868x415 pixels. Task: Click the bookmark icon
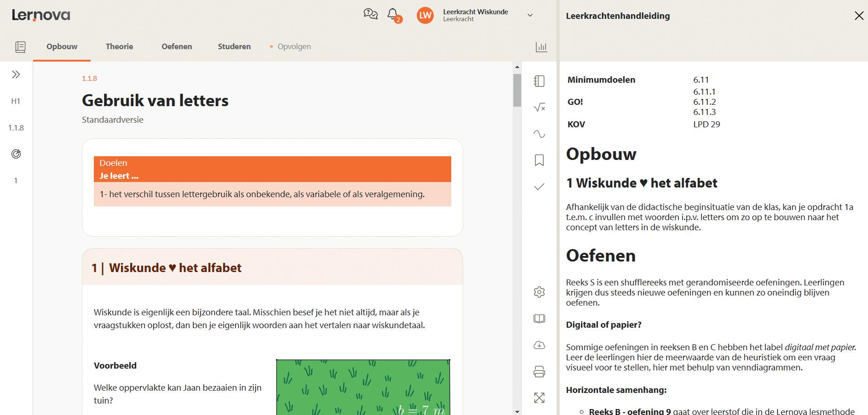[x=539, y=160]
